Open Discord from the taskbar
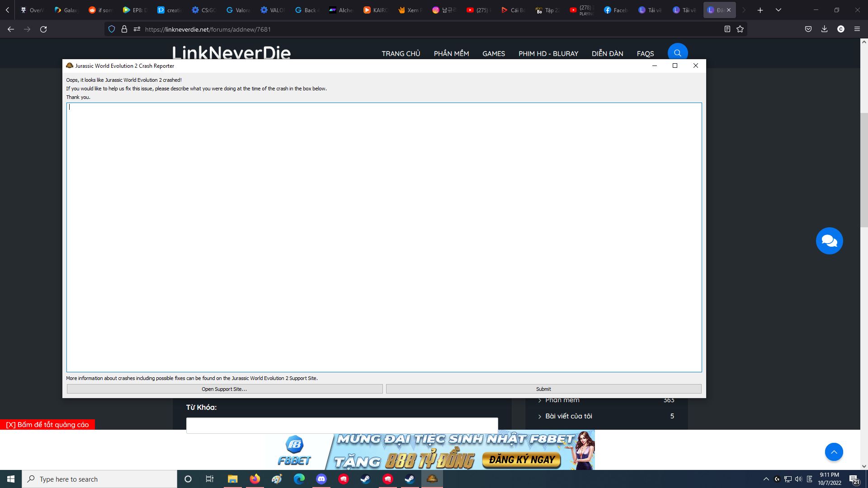Image resolution: width=868 pixels, height=488 pixels. tap(321, 479)
